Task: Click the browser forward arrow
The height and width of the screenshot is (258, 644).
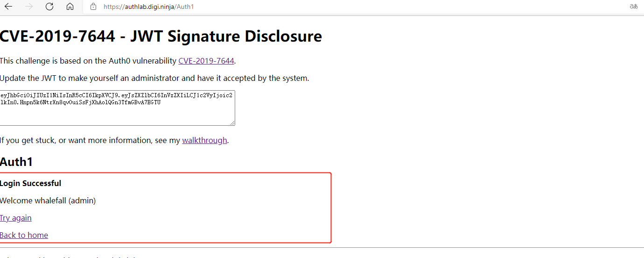Action: pyautogui.click(x=29, y=7)
